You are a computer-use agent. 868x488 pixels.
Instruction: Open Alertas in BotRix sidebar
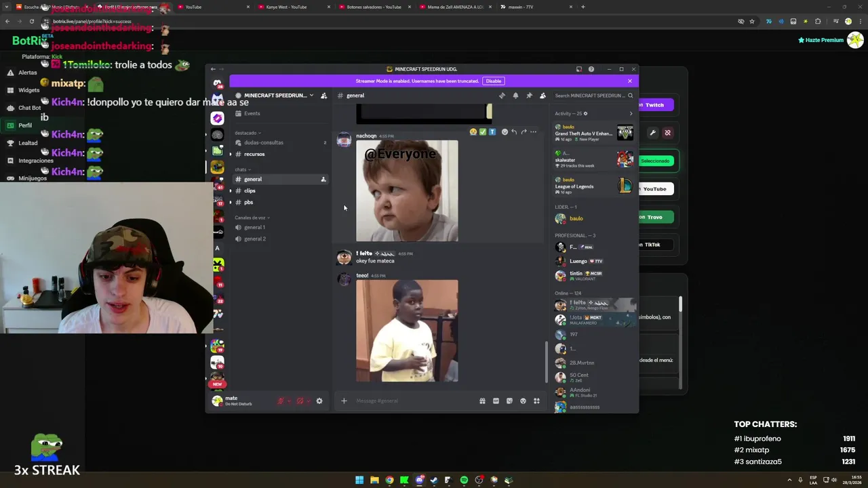(22, 73)
